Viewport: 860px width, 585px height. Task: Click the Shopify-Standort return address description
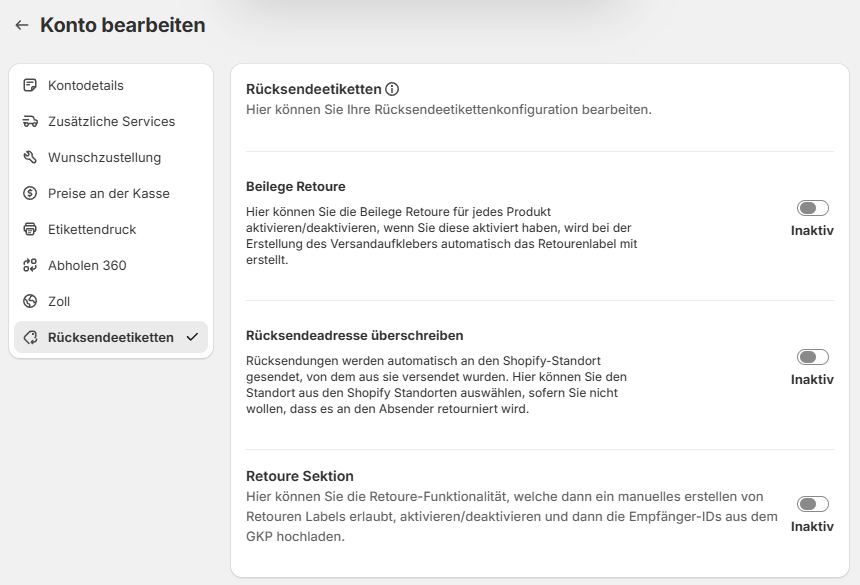pyautogui.click(x=436, y=385)
